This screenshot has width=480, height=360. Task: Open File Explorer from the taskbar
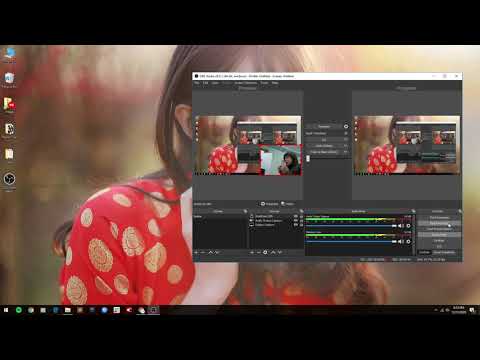pyautogui.click(x=68, y=310)
